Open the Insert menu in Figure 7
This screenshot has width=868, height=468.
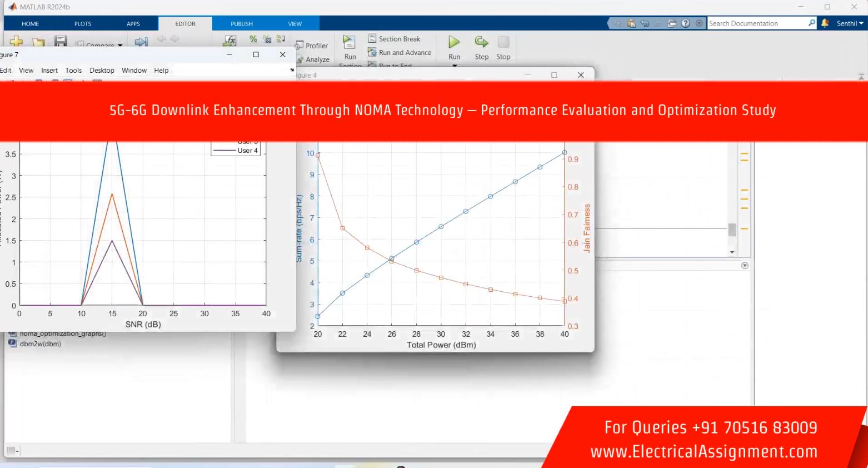point(49,71)
